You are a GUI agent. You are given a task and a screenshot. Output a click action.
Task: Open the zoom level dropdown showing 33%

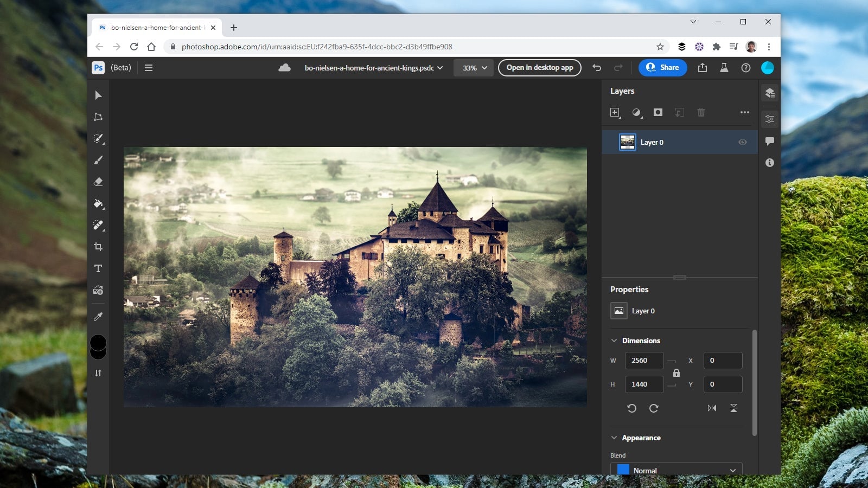tap(473, 68)
